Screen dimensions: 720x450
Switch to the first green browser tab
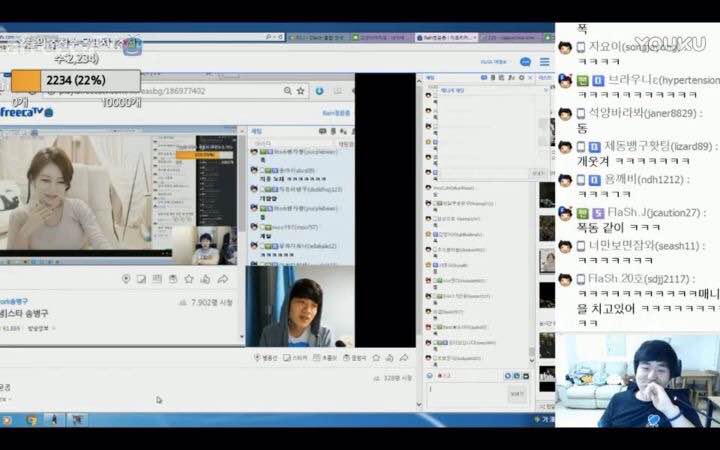coord(318,38)
